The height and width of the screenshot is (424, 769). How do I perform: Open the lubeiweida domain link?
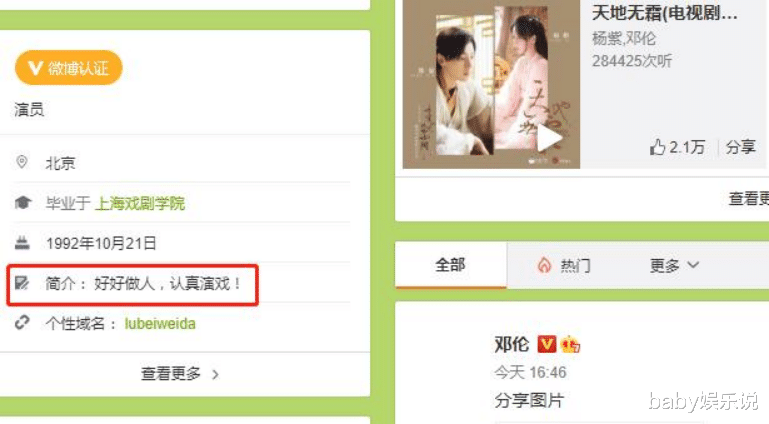tap(160, 324)
